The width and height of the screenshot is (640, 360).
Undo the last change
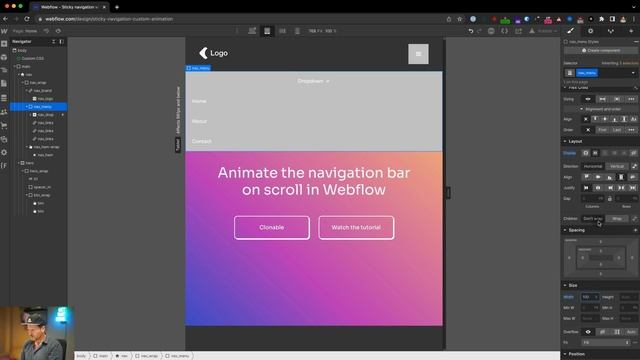pos(471,31)
